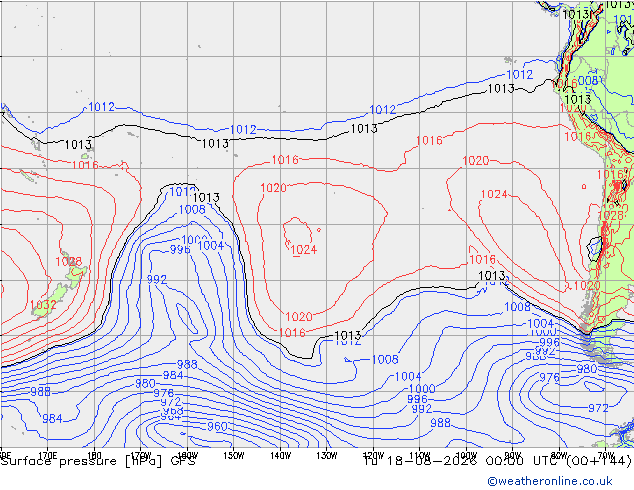Click the ©weatheronline.co.uk credit text
The image size is (634, 490).
[x=550, y=481]
